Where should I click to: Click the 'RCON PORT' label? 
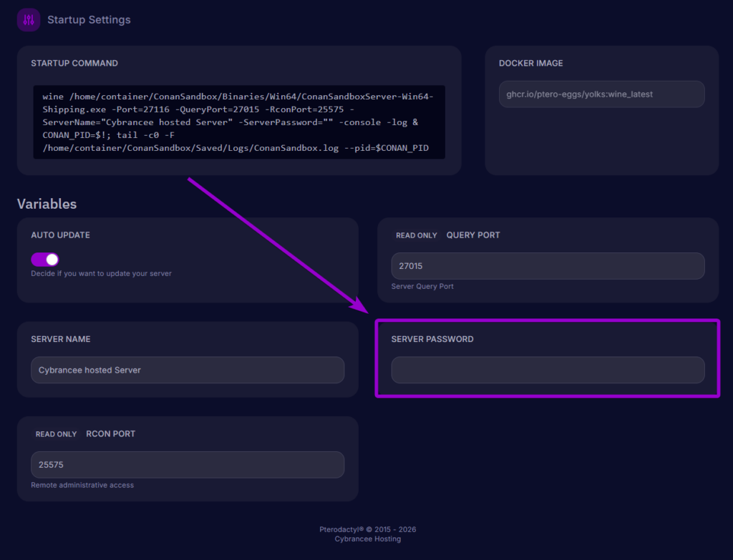click(x=111, y=434)
